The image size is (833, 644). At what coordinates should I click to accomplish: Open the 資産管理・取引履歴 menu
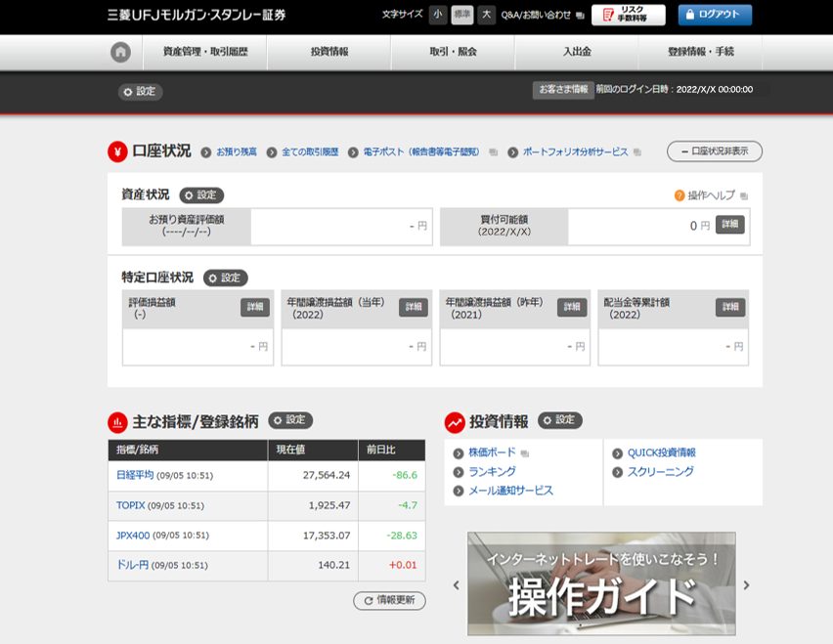tap(204, 52)
